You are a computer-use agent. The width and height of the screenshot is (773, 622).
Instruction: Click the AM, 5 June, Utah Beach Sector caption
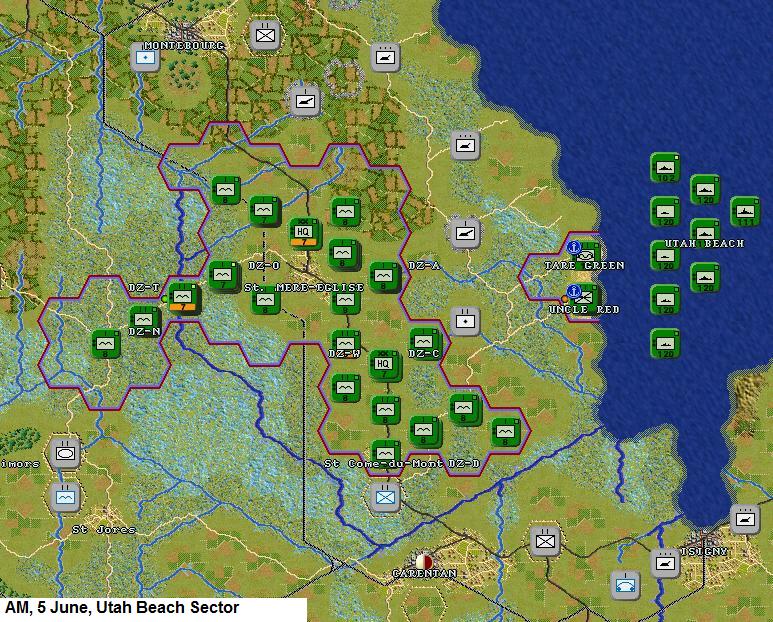tap(122, 608)
